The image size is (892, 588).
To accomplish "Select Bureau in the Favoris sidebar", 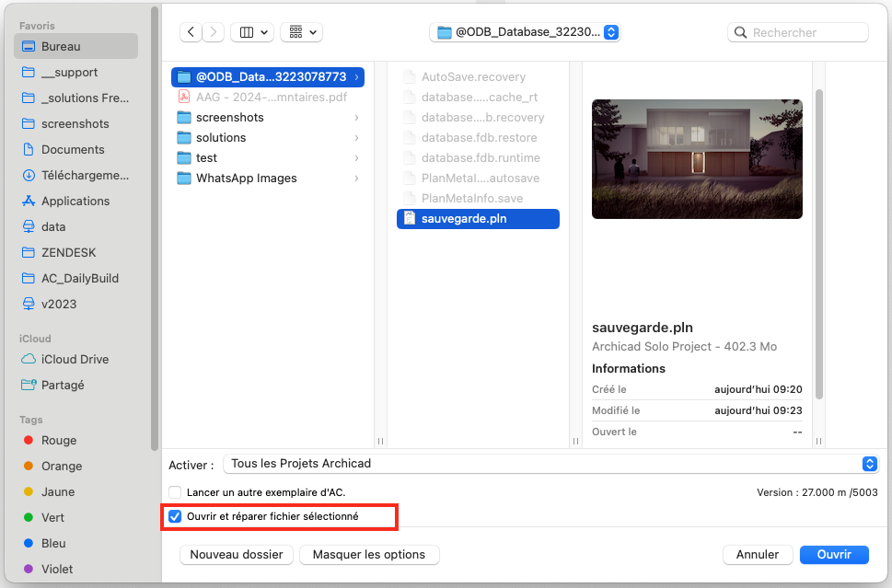I will click(75, 46).
